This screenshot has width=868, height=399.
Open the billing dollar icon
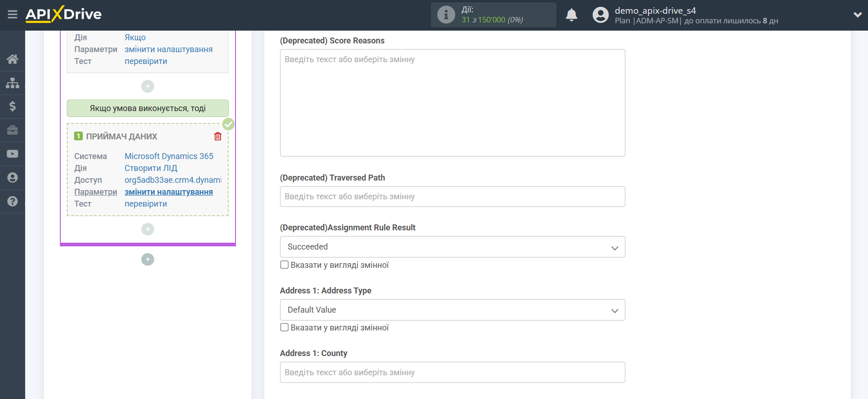click(12, 106)
